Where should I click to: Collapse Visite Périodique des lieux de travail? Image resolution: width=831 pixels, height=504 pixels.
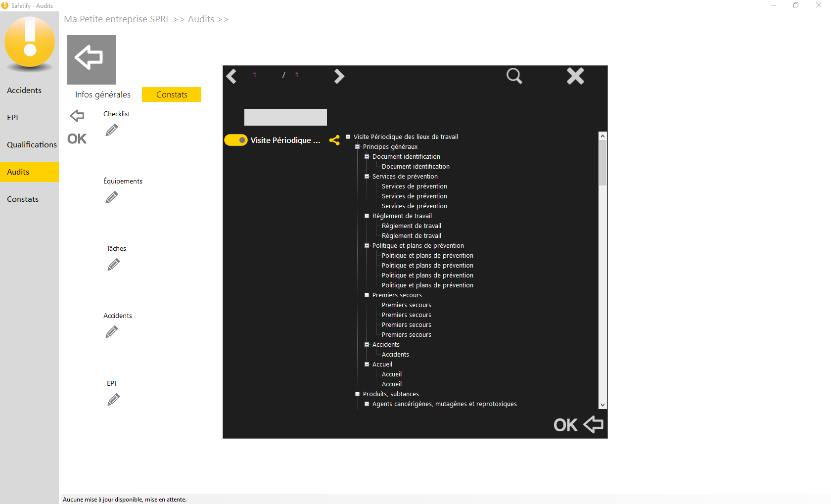tap(348, 137)
